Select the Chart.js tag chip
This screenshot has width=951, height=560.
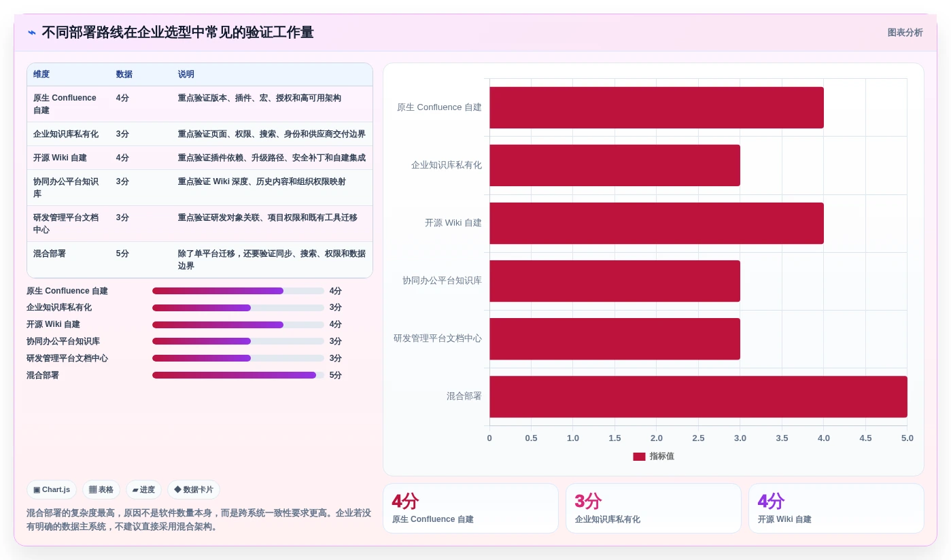(x=52, y=489)
